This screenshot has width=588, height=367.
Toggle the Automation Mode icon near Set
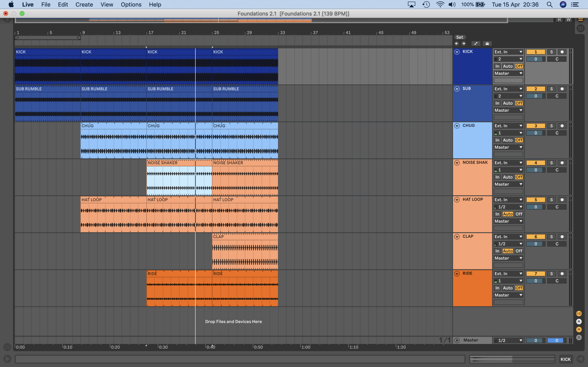coord(475,44)
